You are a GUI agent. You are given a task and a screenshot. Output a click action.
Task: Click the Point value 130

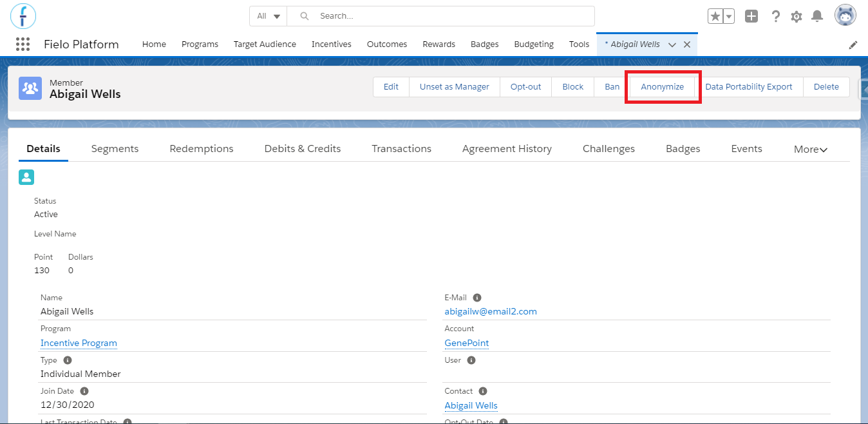pos(42,270)
